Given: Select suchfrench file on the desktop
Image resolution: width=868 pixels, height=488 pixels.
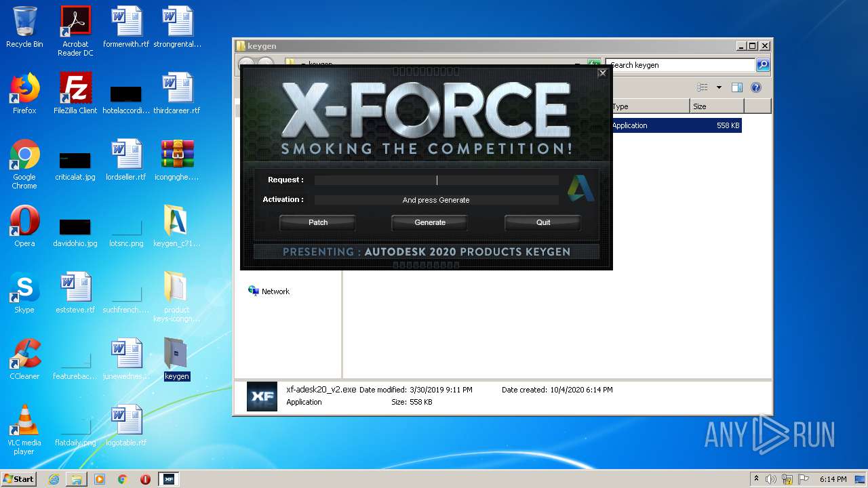Looking at the screenshot, I should click(126, 298).
